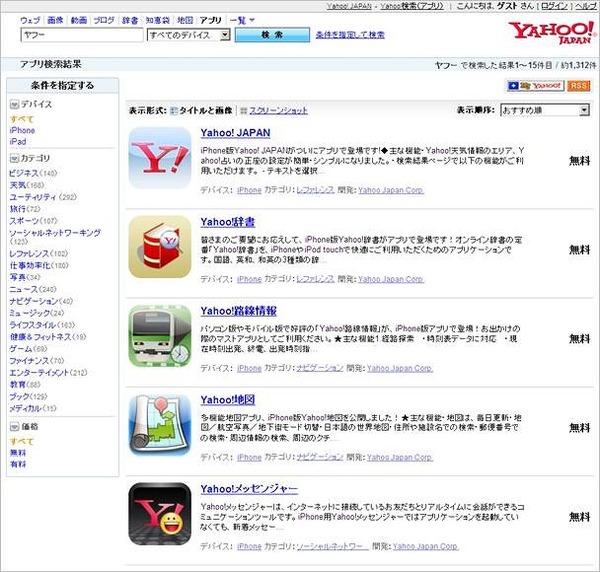Add to My Yahoo! button
The width and height of the screenshot is (600, 572).
(x=535, y=86)
